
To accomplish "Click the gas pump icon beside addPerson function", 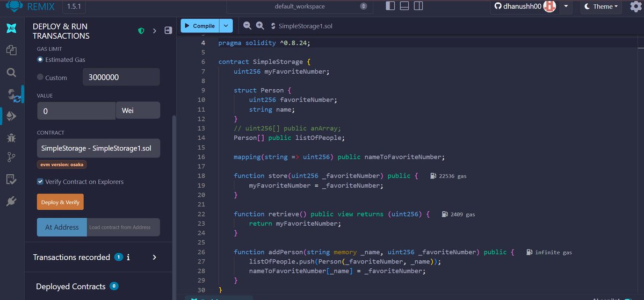I will point(530,252).
